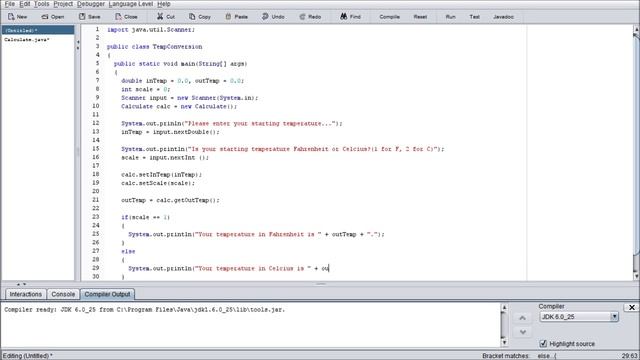Click 'double inTemp = 0.0' declaration line
640x360 pixels.
[x=182, y=81]
